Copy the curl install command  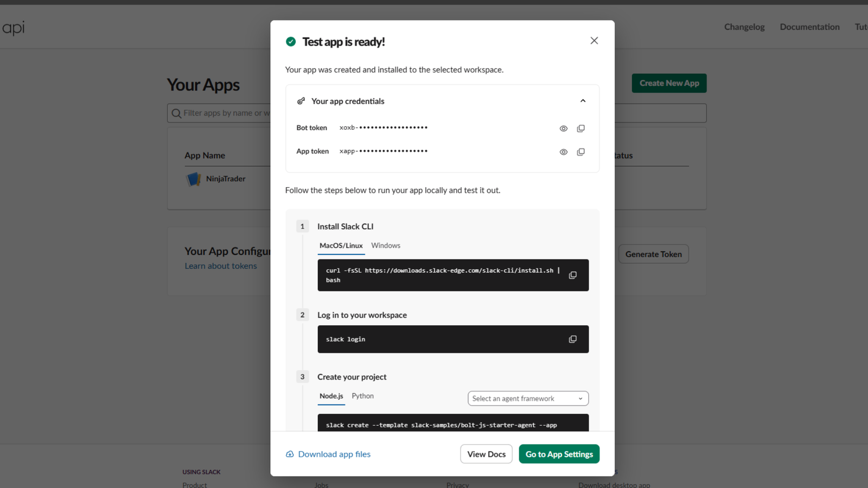(572, 275)
